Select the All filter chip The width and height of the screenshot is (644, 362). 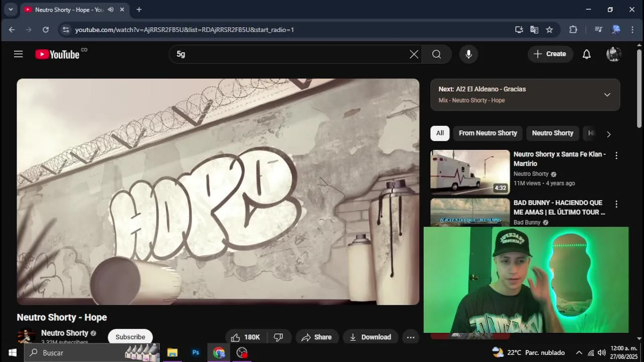(x=440, y=133)
